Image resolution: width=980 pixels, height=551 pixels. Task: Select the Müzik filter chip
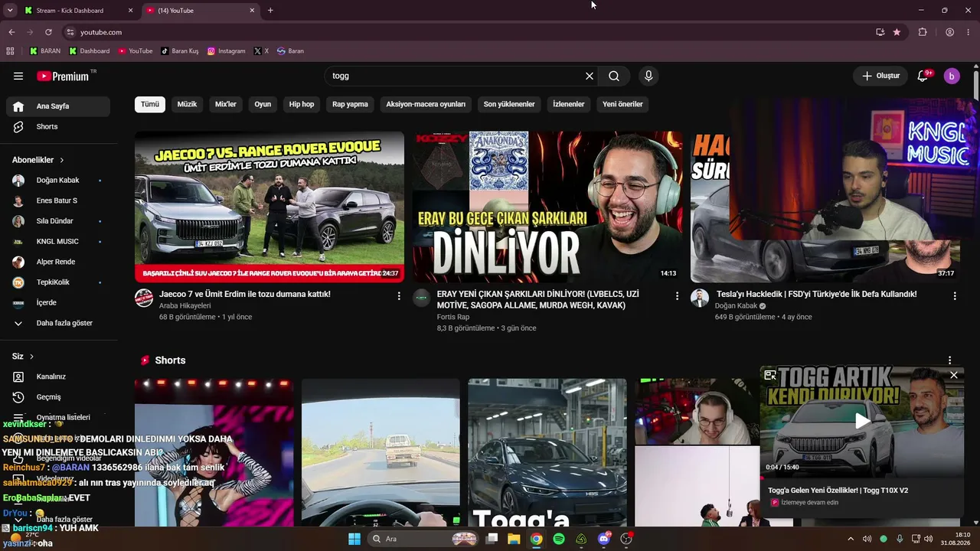tap(187, 104)
